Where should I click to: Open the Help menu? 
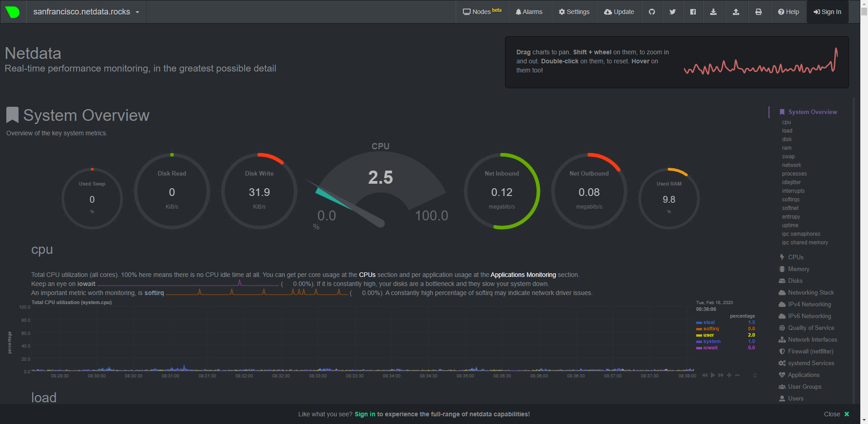pyautogui.click(x=788, y=12)
